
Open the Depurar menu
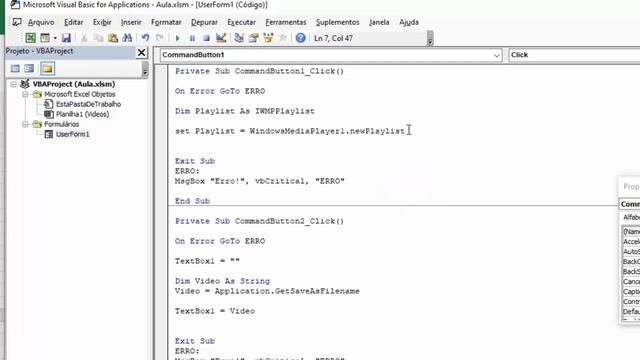tap(204, 22)
